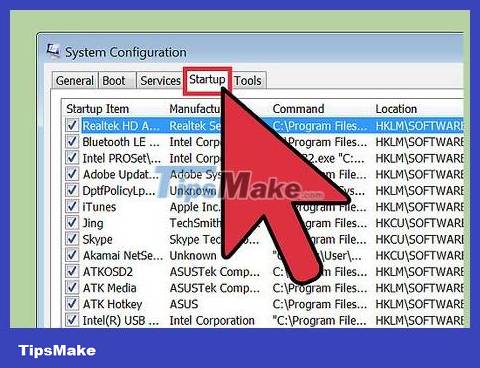This screenshot has width=480, height=368.
Task: Click HKCU\SOFTWARE location in Skype row
Action: click(419, 239)
